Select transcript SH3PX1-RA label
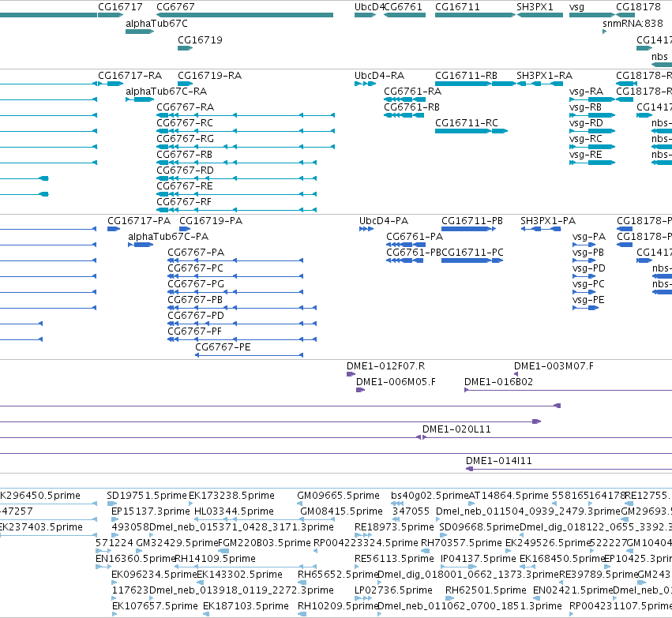The image size is (672, 618). (x=544, y=76)
